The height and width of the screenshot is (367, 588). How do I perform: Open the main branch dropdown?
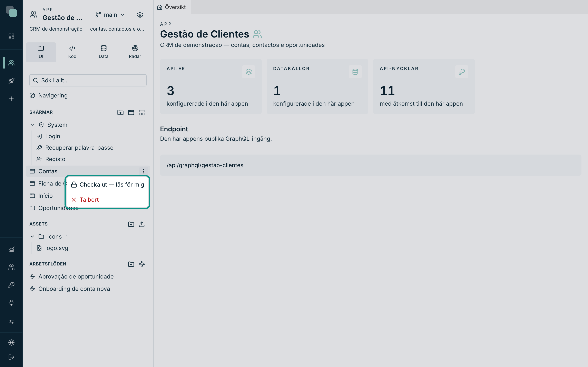[x=110, y=15]
